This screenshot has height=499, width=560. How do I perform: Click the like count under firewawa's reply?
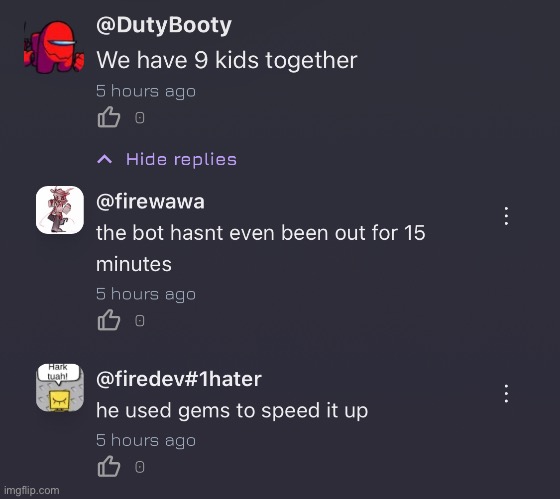tap(140, 320)
